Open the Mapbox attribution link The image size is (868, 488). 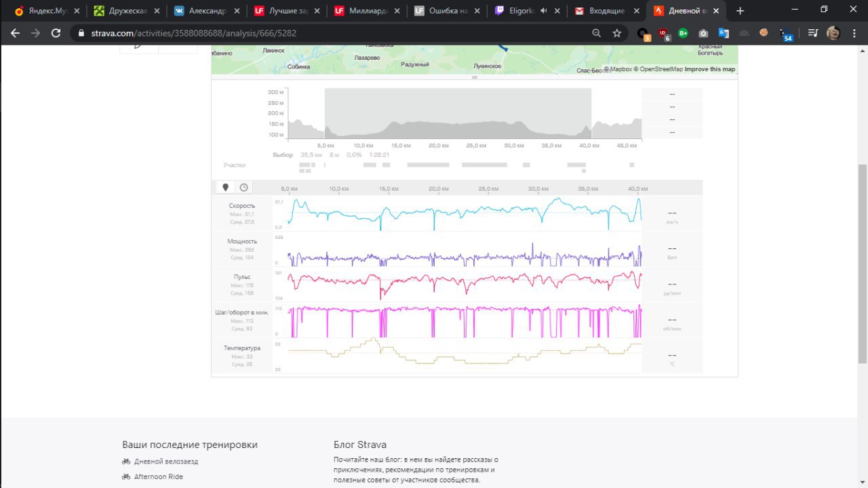pos(618,69)
